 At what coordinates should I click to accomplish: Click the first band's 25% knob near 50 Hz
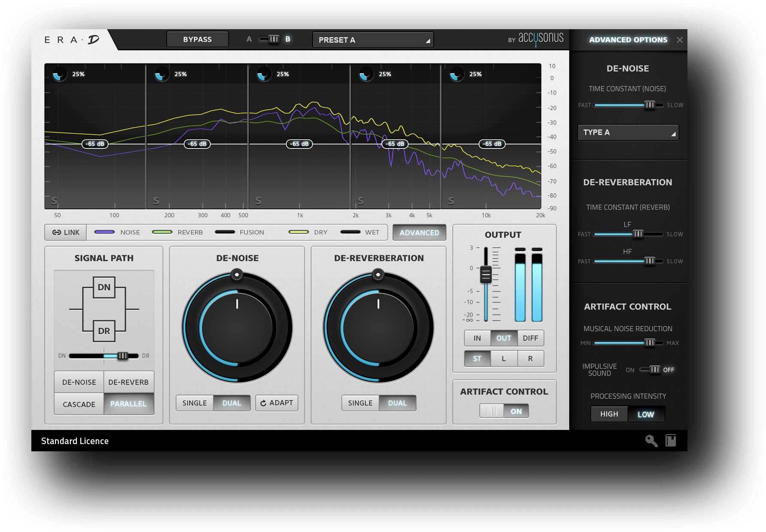(59, 74)
